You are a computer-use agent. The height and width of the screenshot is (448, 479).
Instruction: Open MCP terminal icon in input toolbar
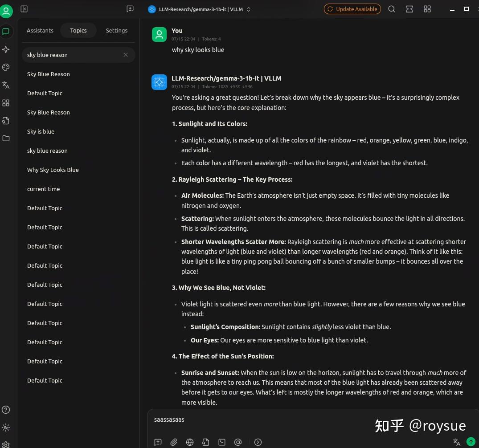point(222,442)
